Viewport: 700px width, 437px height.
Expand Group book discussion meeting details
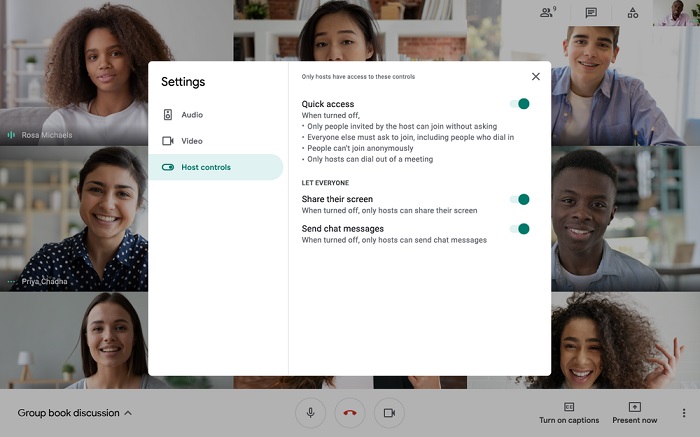[x=75, y=413]
